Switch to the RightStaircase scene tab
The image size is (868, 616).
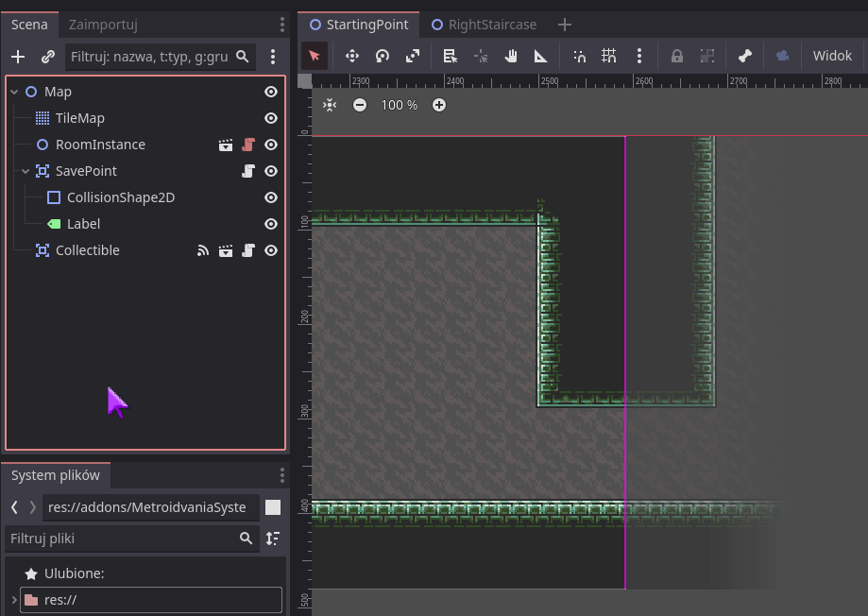coord(491,25)
